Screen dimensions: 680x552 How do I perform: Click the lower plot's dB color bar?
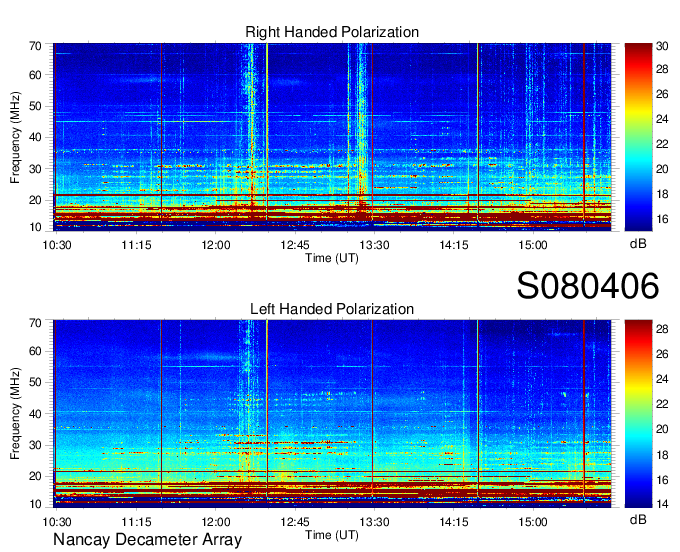(638, 414)
